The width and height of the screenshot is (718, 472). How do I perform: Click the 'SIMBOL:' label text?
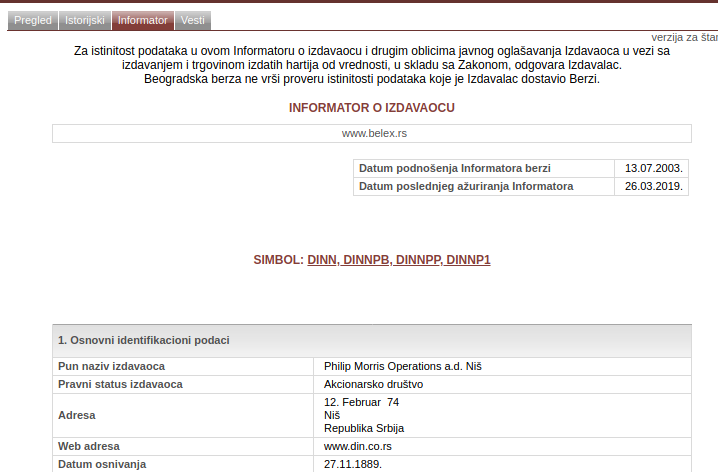[278, 260]
